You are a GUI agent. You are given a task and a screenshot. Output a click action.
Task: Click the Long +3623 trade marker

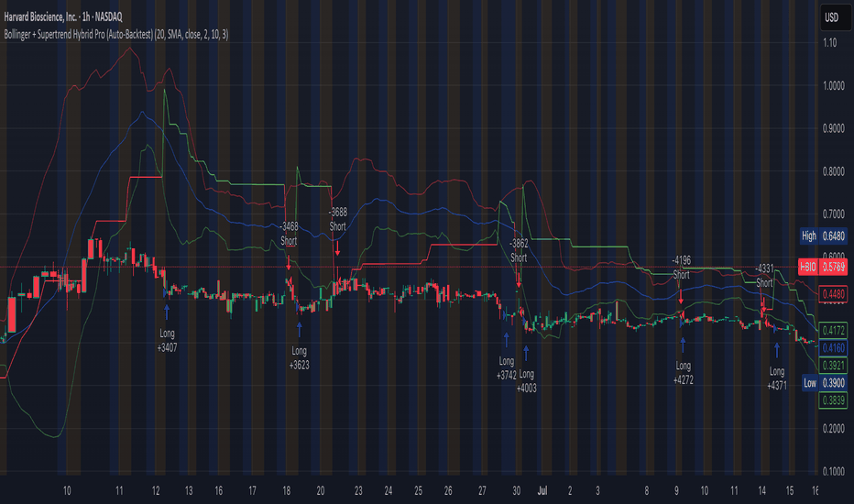pyautogui.click(x=299, y=357)
